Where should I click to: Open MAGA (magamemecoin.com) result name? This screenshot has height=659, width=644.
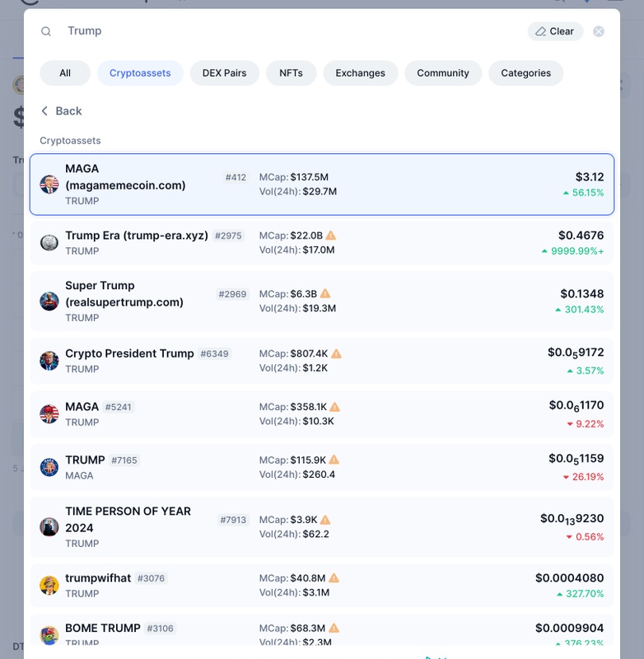pyautogui.click(x=125, y=177)
